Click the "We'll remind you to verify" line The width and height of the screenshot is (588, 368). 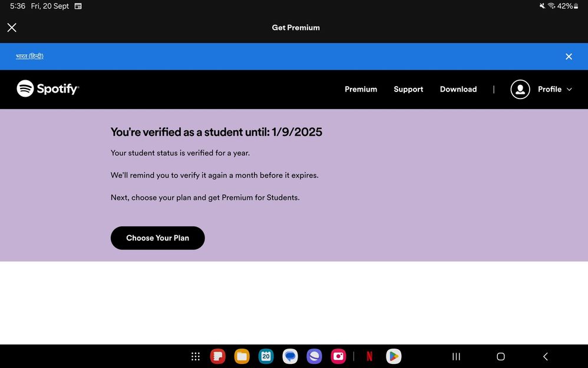214,175
